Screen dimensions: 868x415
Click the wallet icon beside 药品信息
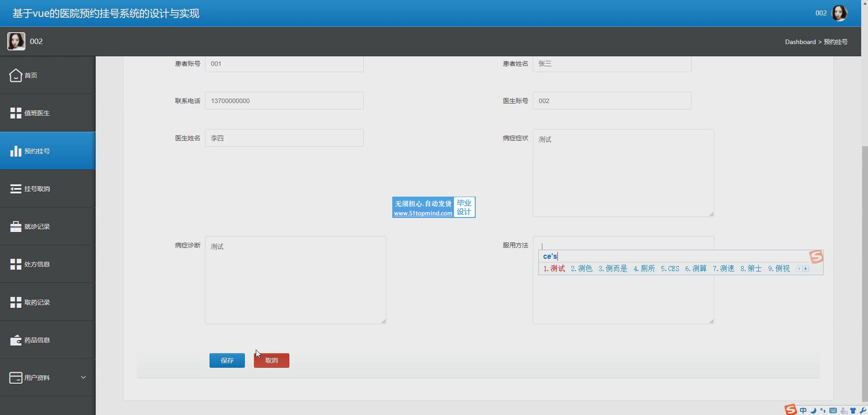tap(16, 340)
